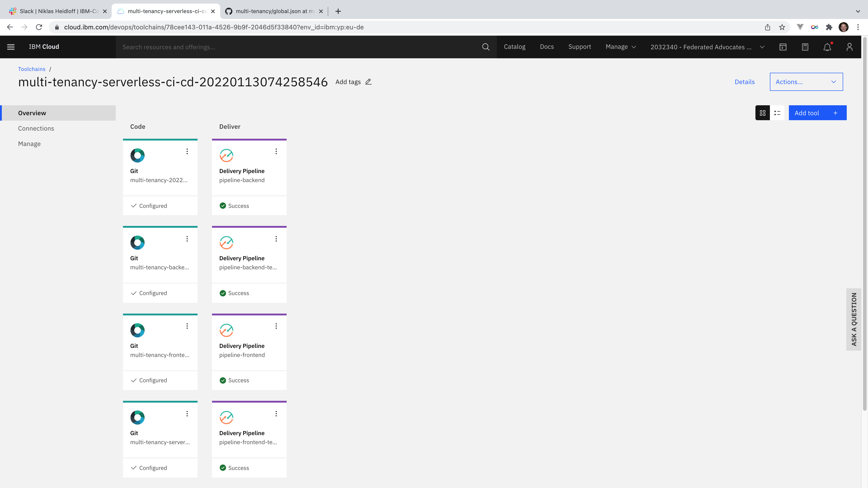The width and height of the screenshot is (868, 488).
Task: Click the Add tool button
Action: (817, 113)
